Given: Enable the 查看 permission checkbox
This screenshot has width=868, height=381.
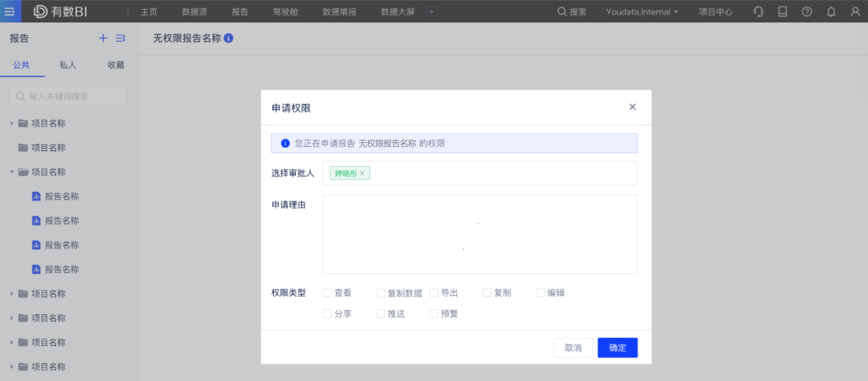Looking at the screenshot, I should click(x=327, y=293).
